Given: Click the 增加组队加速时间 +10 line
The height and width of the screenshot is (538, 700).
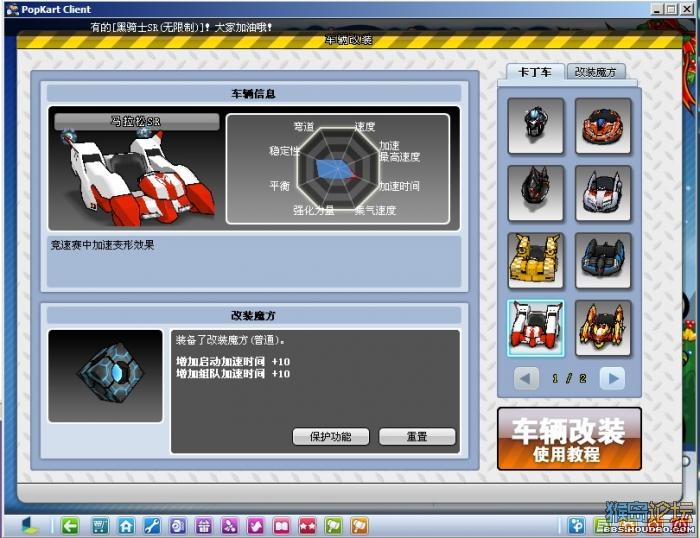Looking at the screenshot, I should [x=233, y=373].
